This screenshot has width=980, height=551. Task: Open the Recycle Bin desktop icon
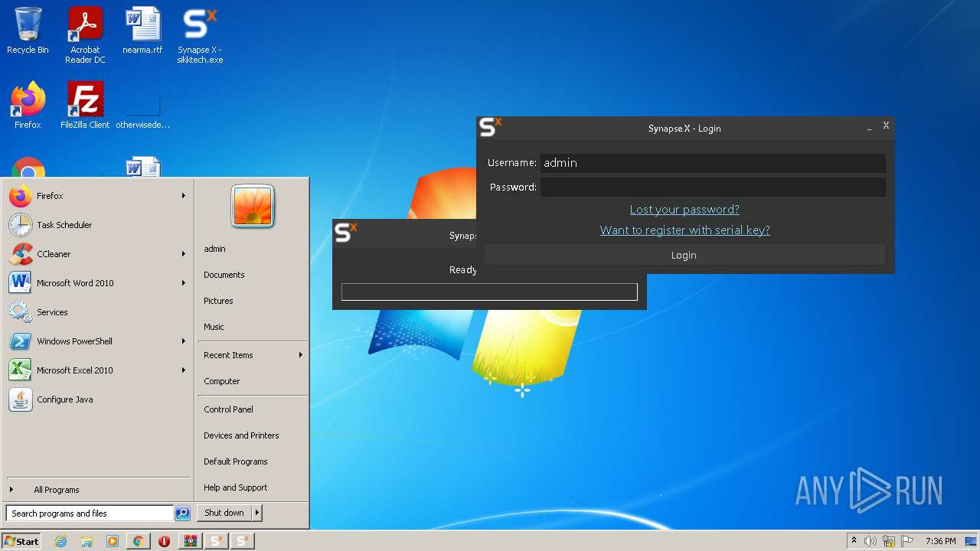tap(28, 31)
